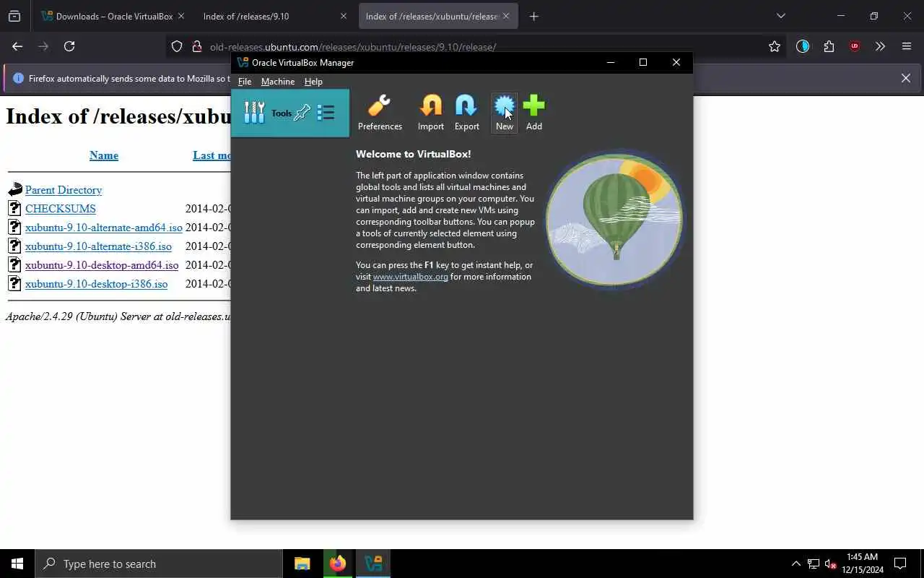Open the Windows Start menu

[17, 564]
